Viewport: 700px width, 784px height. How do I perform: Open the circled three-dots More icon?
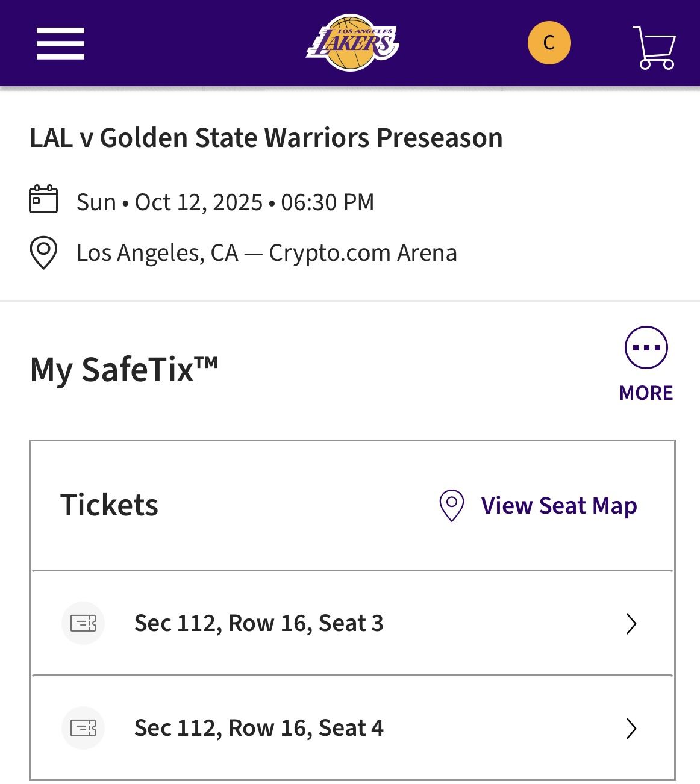tap(646, 347)
